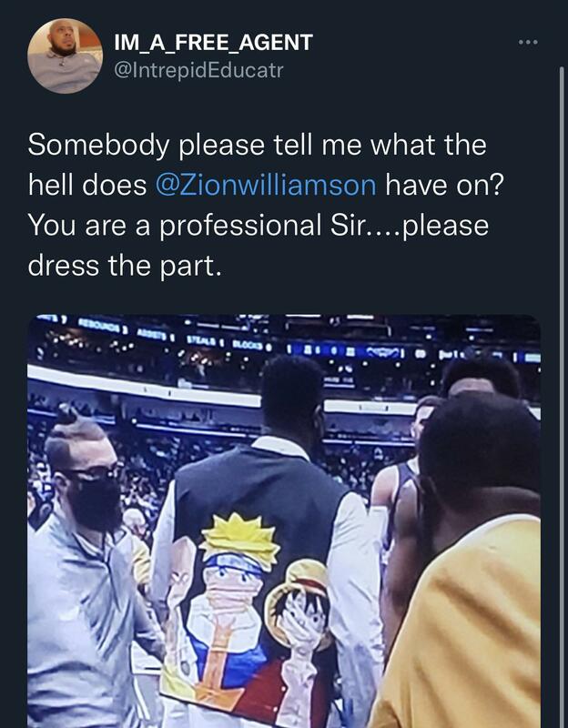The image size is (568, 728).
Task: Open the @Zionwilliamson mention link
Action: click(266, 184)
